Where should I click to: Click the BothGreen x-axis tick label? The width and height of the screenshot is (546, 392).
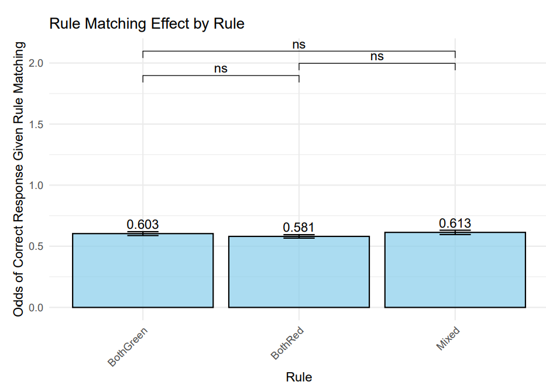[x=128, y=347]
